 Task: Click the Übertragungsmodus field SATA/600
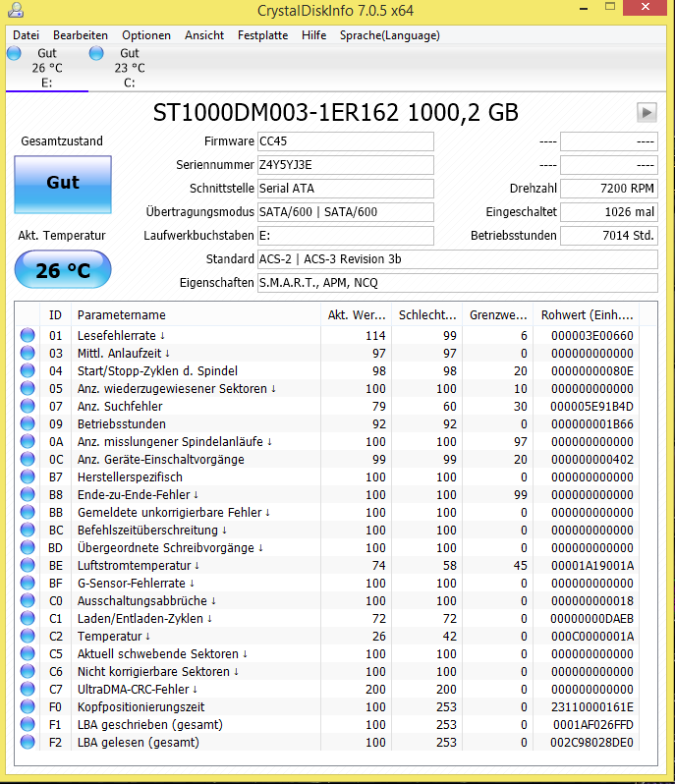tap(346, 212)
